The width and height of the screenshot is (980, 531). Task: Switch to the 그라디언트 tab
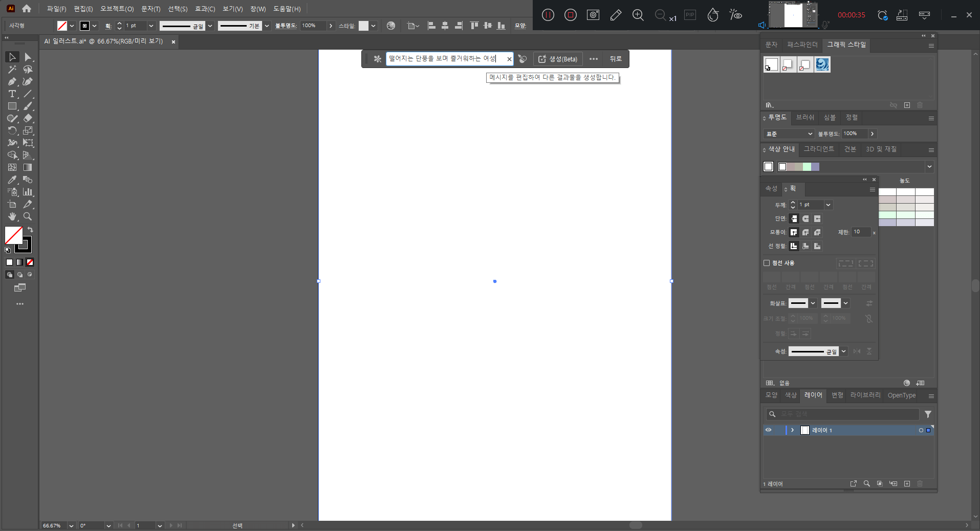click(x=819, y=149)
